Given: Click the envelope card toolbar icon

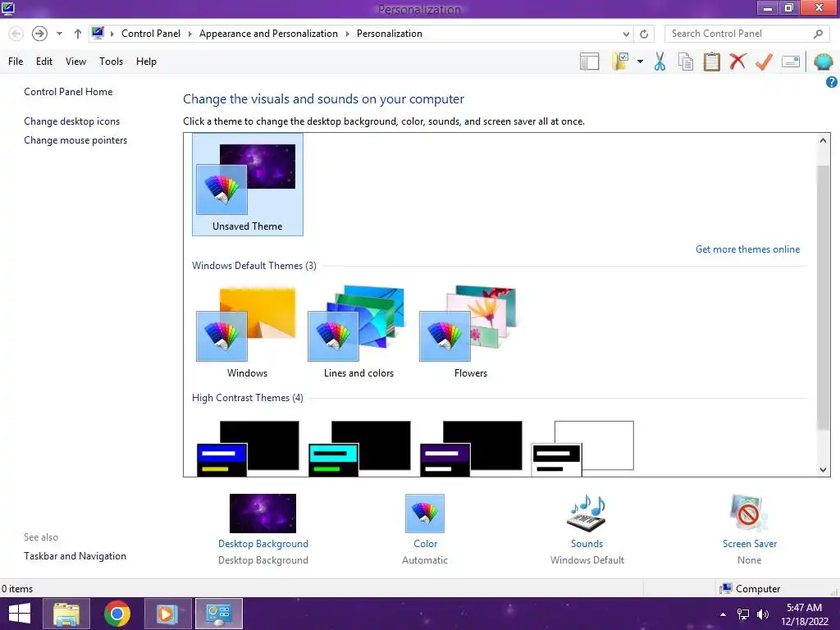Looking at the screenshot, I should 791,62.
